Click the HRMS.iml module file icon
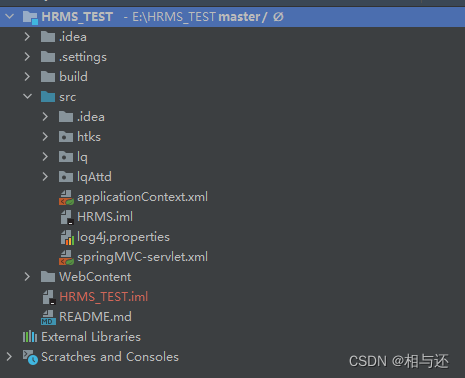This screenshot has height=378, width=465. (x=67, y=217)
